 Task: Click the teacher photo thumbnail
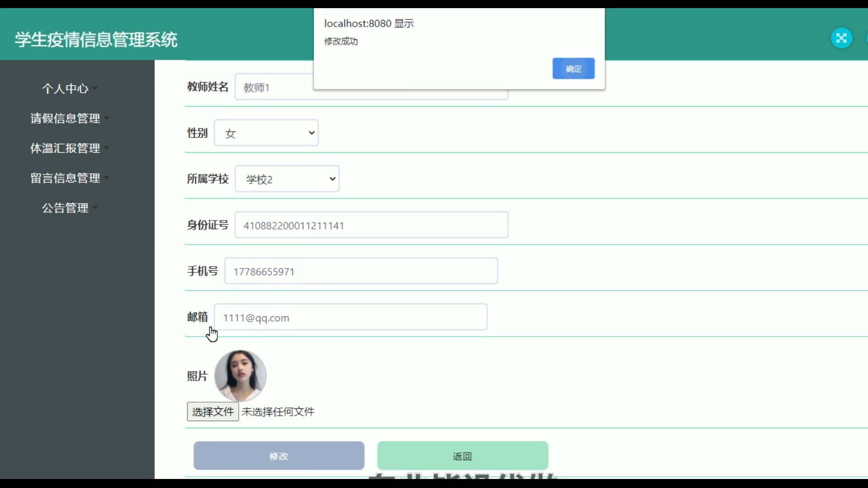click(x=240, y=375)
